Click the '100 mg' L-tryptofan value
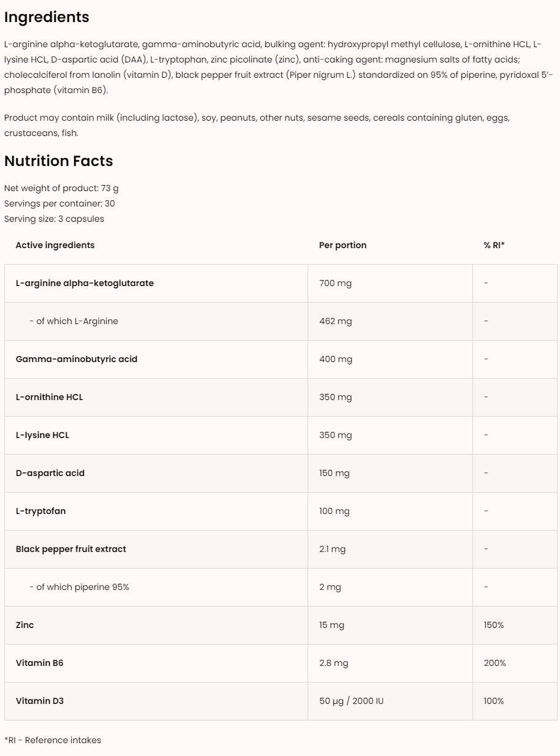Viewport: 560px width, 756px height. click(x=335, y=511)
